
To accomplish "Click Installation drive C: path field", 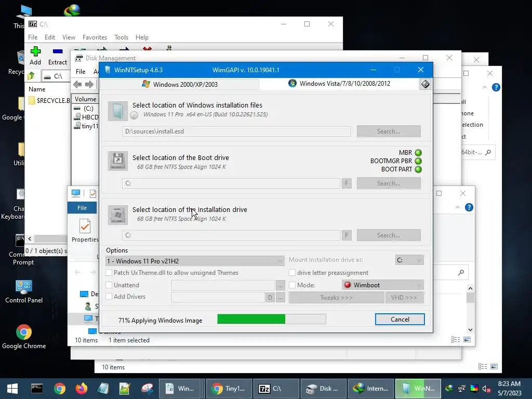I will [231, 235].
